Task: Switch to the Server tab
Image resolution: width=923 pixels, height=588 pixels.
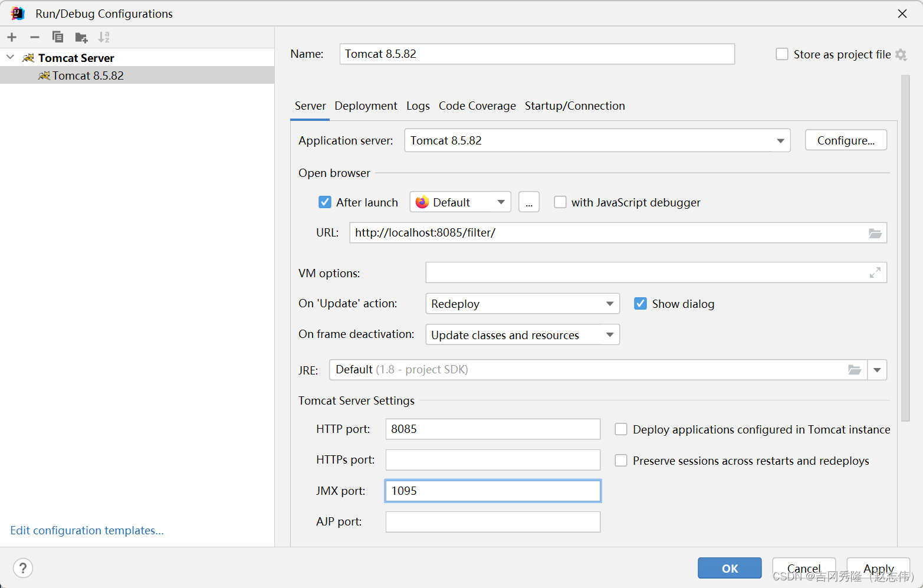Action: [310, 106]
